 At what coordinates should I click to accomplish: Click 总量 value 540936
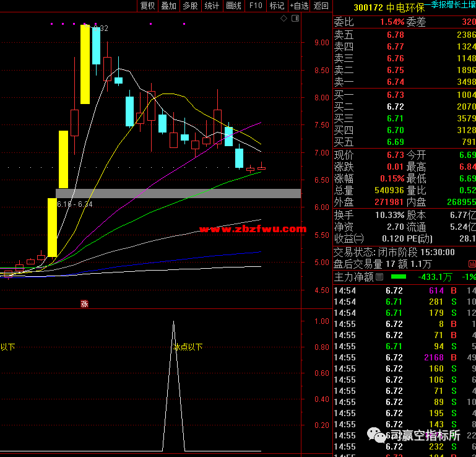[x=389, y=190]
